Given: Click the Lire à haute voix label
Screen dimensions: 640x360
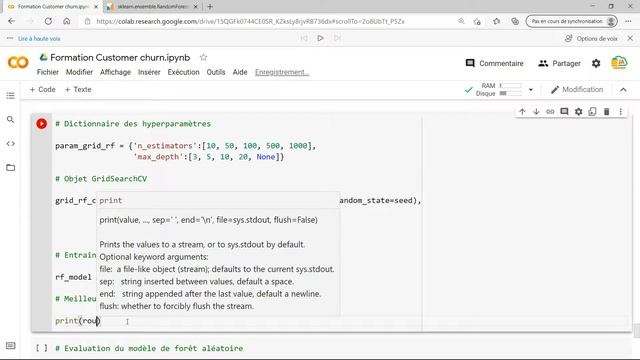Looking at the screenshot, I should (39, 38).
